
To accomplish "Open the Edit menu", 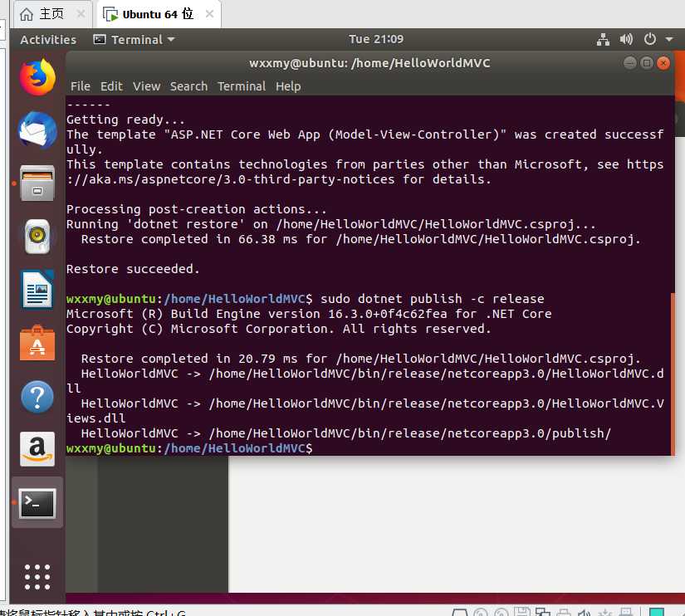I will coord(111,86).
